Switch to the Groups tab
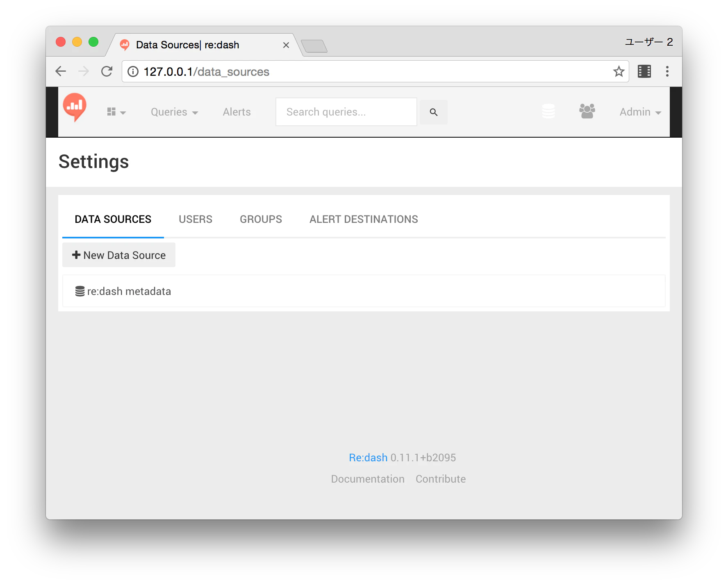Viewport: 728px width, 585px height. coord(261,219)
